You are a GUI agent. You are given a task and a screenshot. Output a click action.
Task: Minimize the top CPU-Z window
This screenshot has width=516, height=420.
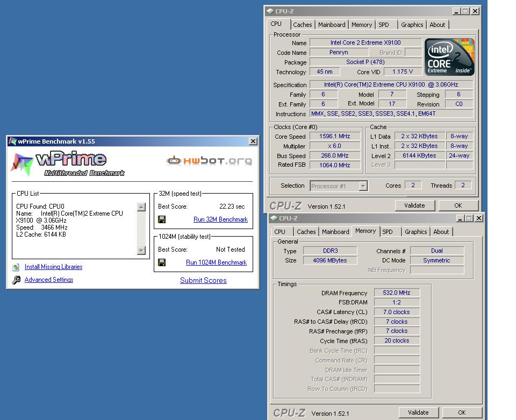(x=456, y=11)
